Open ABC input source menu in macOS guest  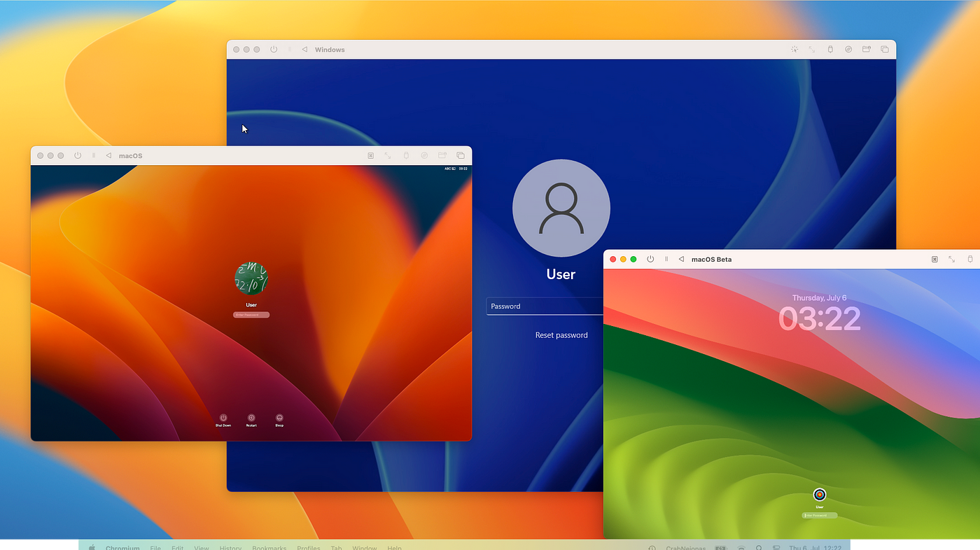(x=449, y=169)
